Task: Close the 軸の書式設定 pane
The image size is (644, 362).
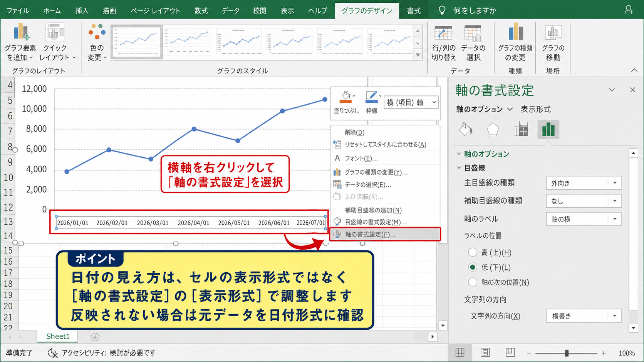Action: (632, 90)
